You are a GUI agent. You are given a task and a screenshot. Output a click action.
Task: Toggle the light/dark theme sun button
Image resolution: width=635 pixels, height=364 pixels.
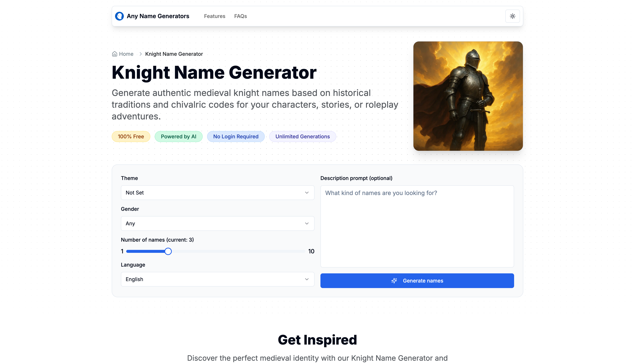click(512, 16)
